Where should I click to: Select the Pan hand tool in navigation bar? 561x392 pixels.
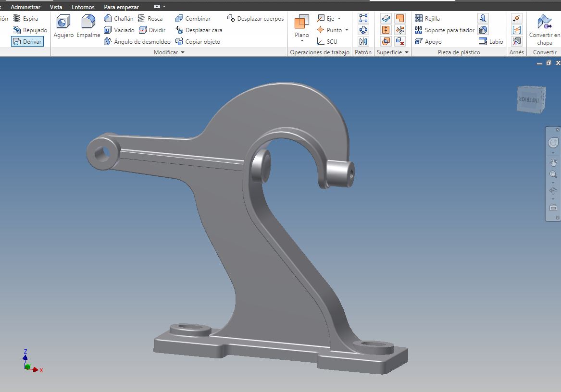pos(553,163)
